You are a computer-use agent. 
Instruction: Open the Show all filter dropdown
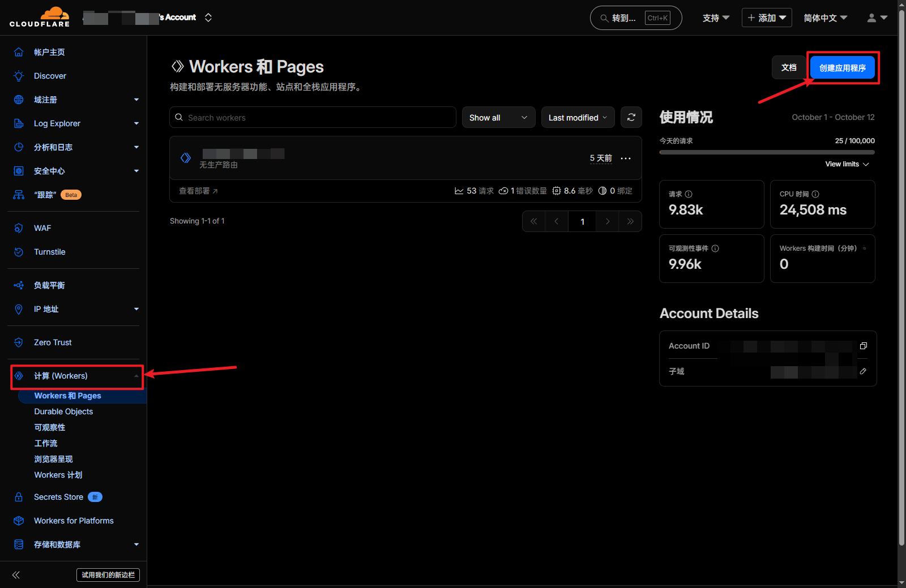click(497, 117)
